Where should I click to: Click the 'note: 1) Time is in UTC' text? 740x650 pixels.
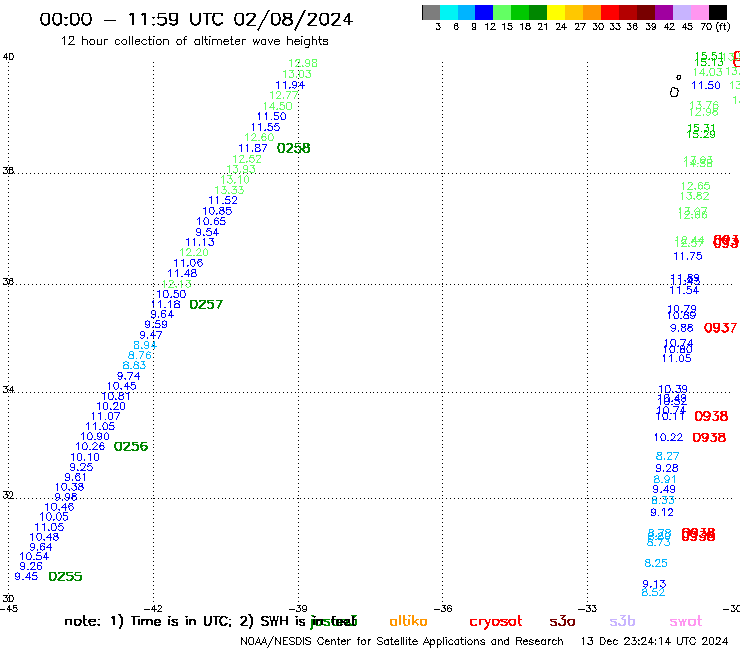(148, 621)
